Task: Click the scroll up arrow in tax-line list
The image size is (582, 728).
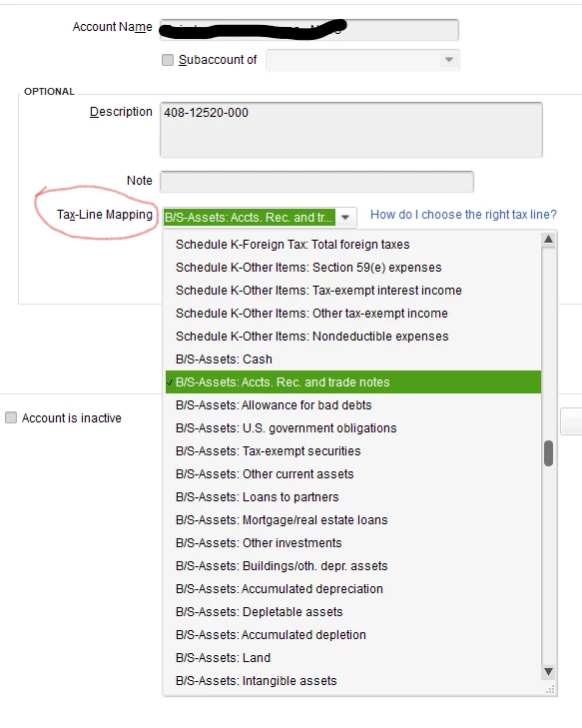Action: (x=548, y=240)
